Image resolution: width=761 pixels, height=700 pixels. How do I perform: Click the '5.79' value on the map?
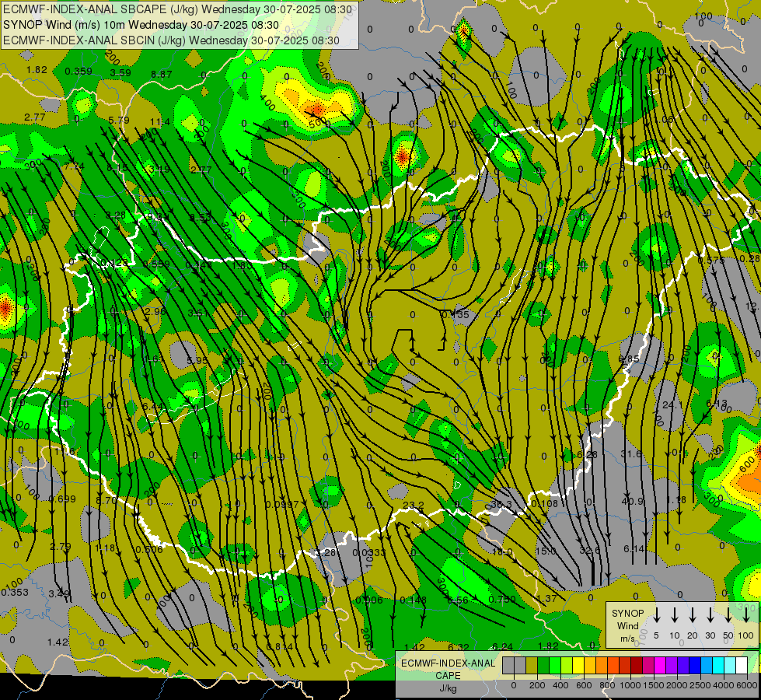(x=119, y=120)
